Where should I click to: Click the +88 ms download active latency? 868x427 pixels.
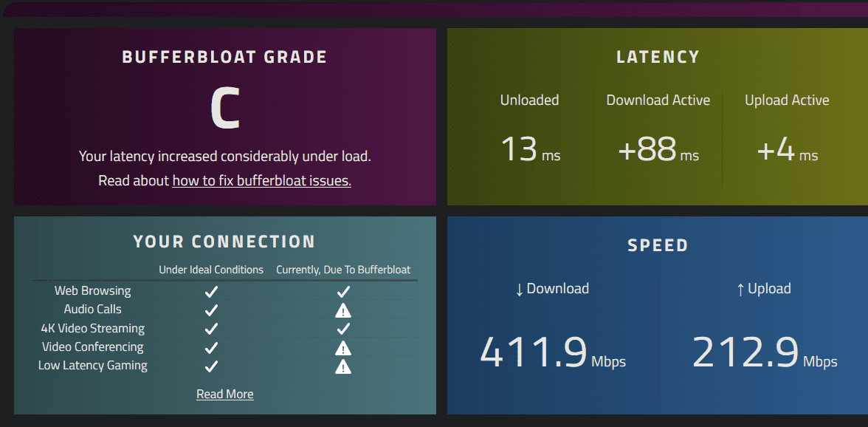658,149
